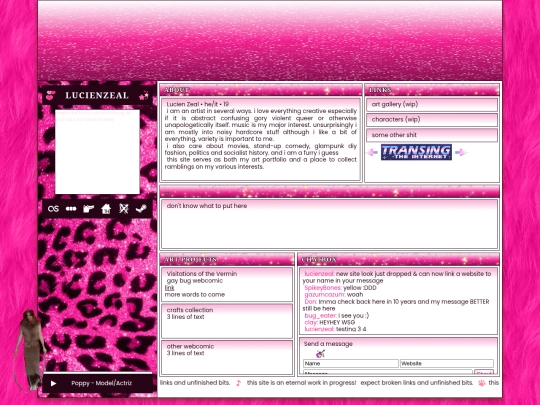Viewport: 540px width, 405px height.
Task: Click the webring right arrow
Action: pos(460,152)
